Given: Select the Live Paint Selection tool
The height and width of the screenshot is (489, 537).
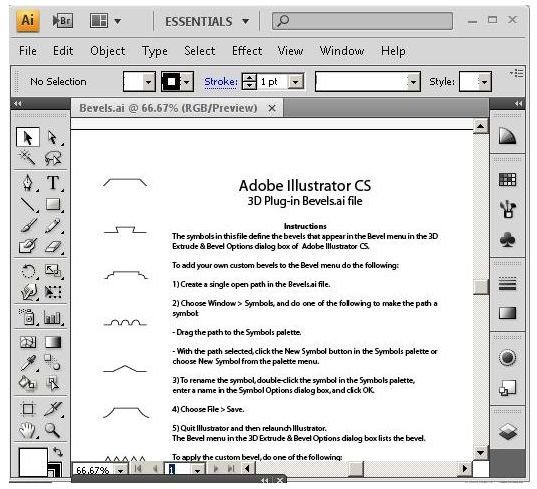Looking at the screenshot, I should (x=53, y=384).
